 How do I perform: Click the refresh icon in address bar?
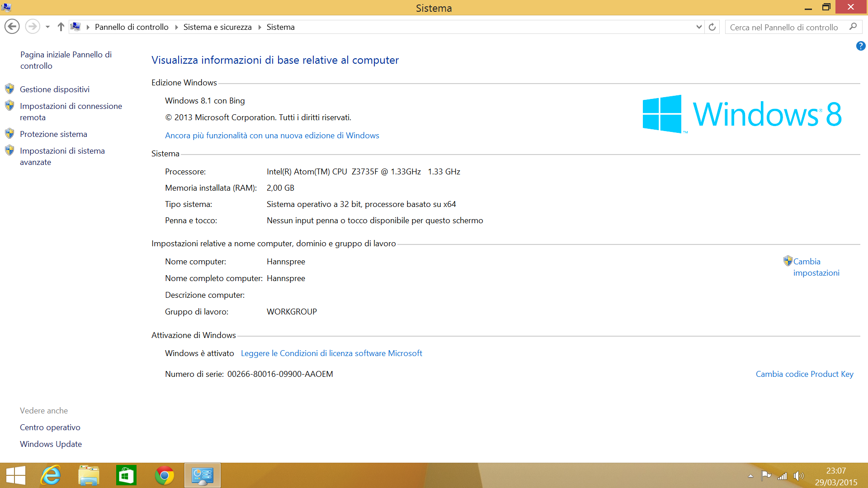click(712, 27)
